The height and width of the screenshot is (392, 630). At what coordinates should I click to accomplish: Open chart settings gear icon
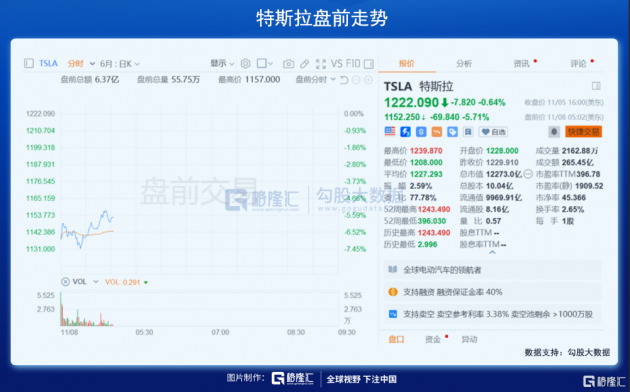245,63
